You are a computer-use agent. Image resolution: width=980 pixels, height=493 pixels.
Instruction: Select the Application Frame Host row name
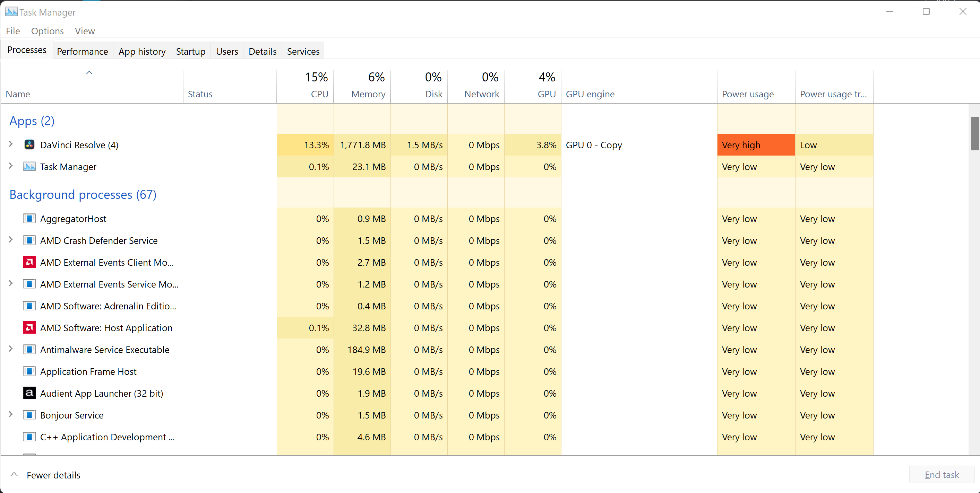(x=88, y=371)
